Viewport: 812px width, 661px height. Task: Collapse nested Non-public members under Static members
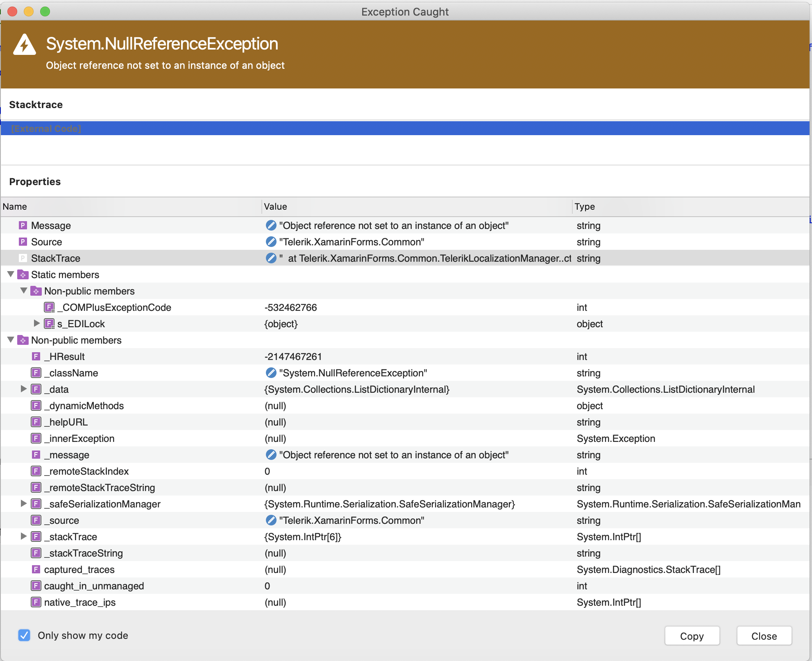click(24, 291)
